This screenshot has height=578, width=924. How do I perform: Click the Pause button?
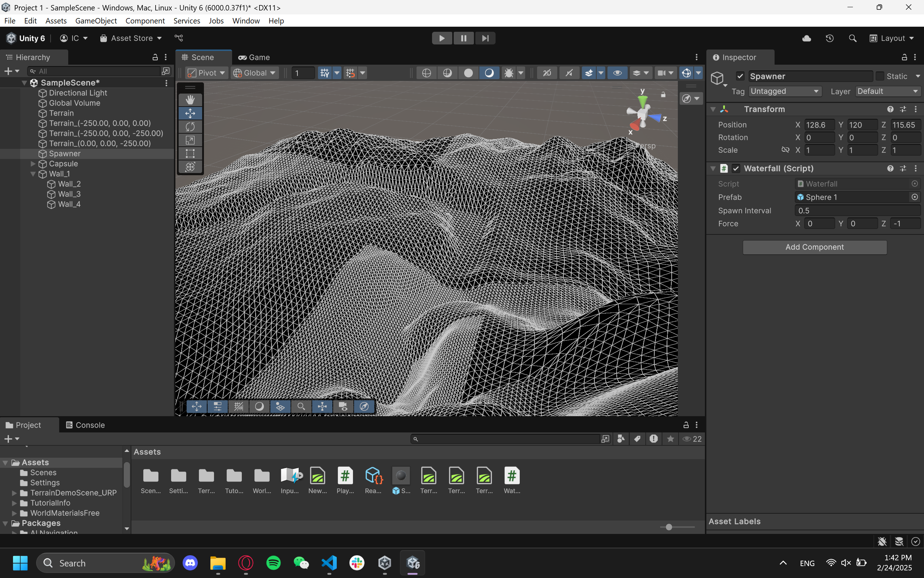tap(463, 38)
